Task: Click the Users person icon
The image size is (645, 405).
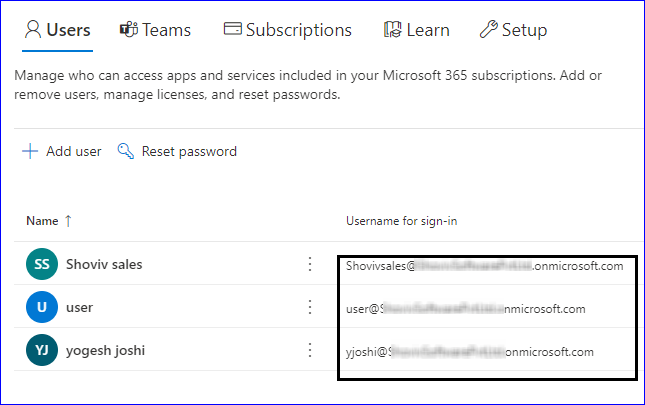Action: pyautogui.click(x=33, y=30)
